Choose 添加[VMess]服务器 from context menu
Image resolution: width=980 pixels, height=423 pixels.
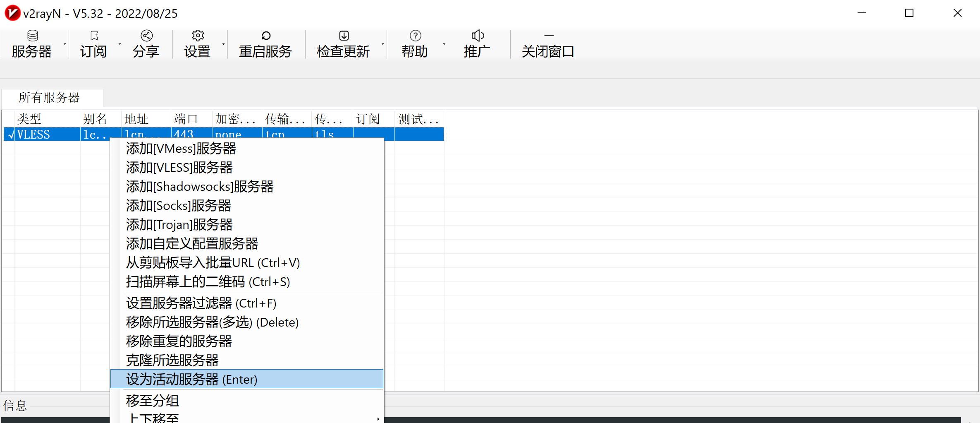click(247, 149)
